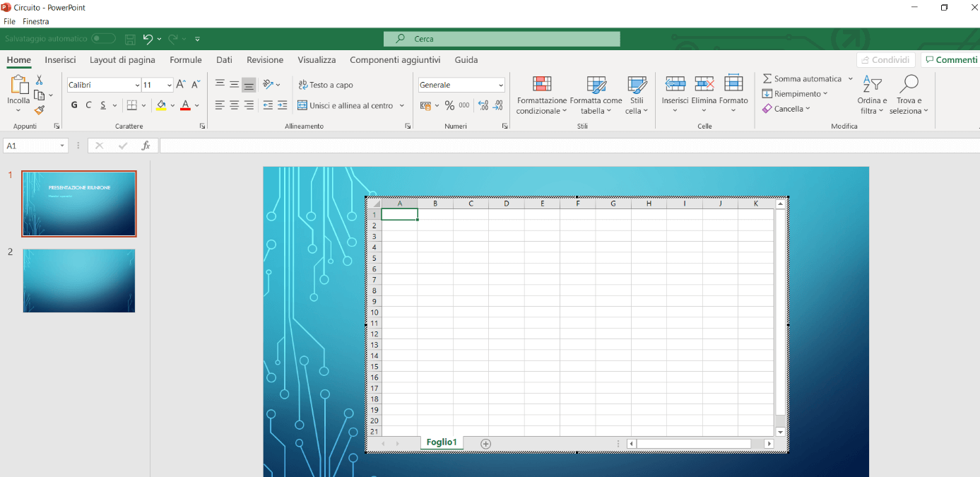Open Formattazione condizionale menu
Screen dimensions: 980x477
pyautogui.click(x=542, y=95)
